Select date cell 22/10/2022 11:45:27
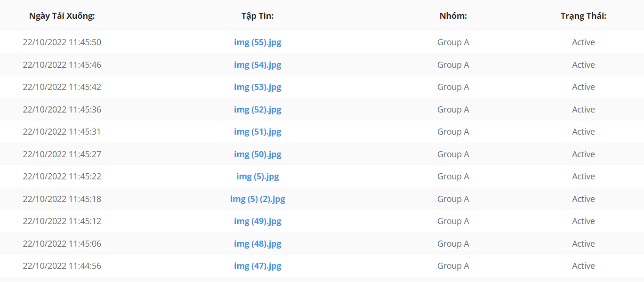644x282 pixels. click(x=62, y=154)
